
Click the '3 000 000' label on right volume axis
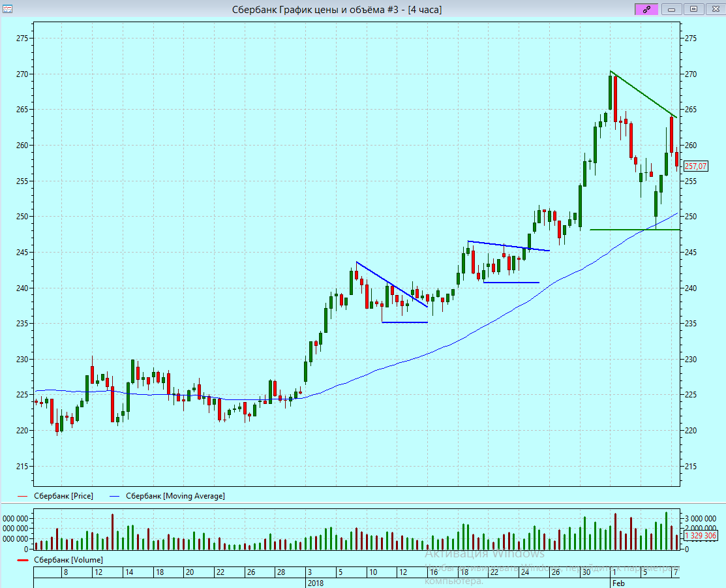[701, 518]
